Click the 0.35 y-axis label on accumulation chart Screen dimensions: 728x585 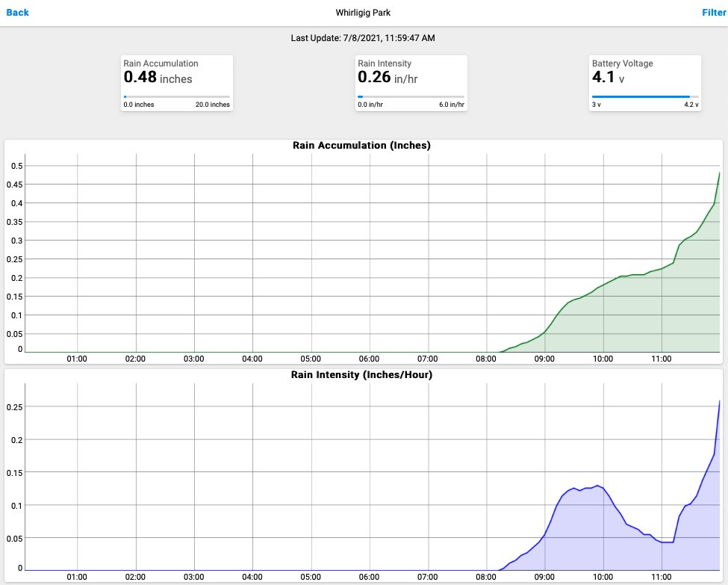(14, 222)
